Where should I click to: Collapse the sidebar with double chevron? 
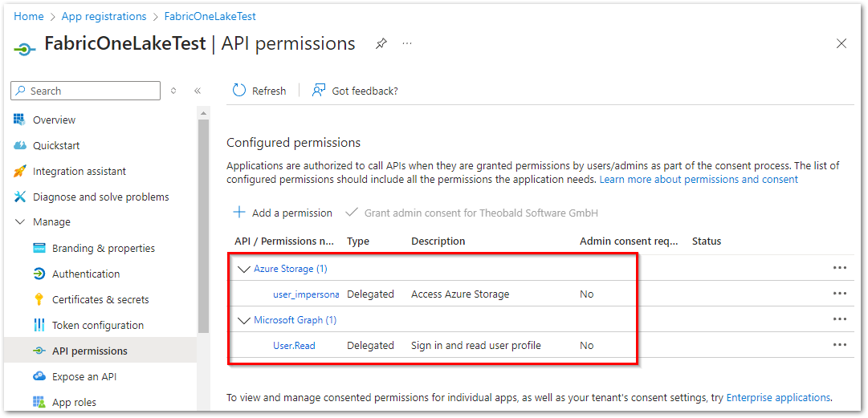(x=197, y=91)
